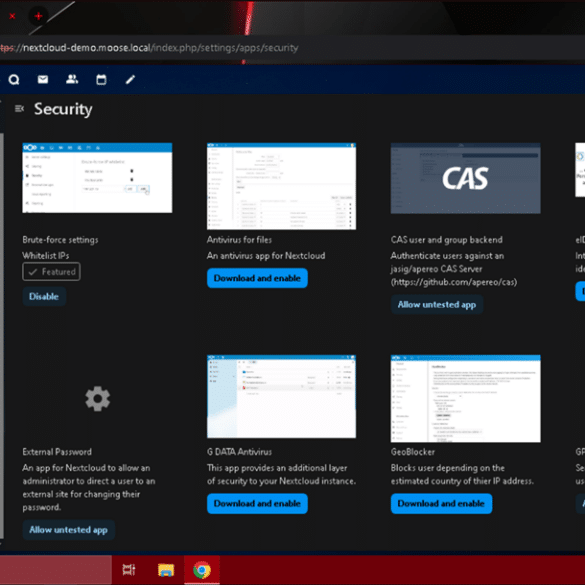Open the Brute-force settings screenshot thumbnail
This screenshot has width=585, height=585.
click(x=97, y=178)
